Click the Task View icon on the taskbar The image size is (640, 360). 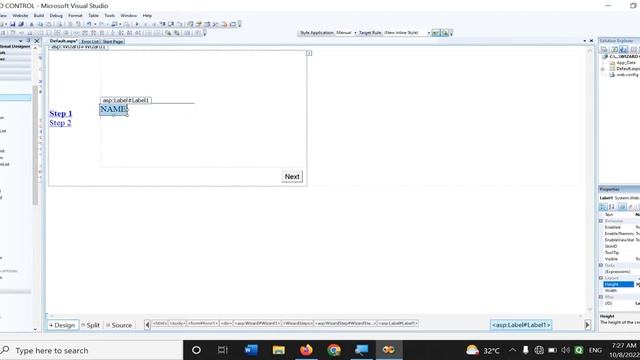[222, 350]
